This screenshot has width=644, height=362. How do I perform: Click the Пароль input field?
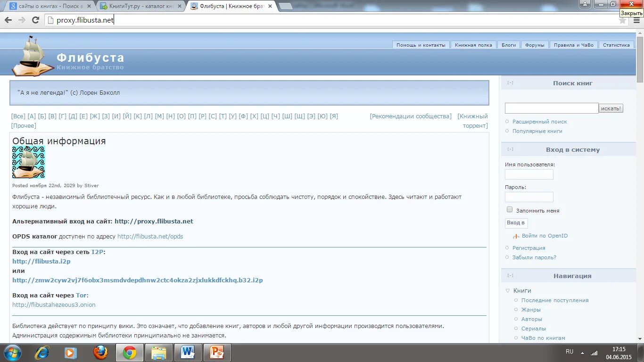(x=529, y=197)
